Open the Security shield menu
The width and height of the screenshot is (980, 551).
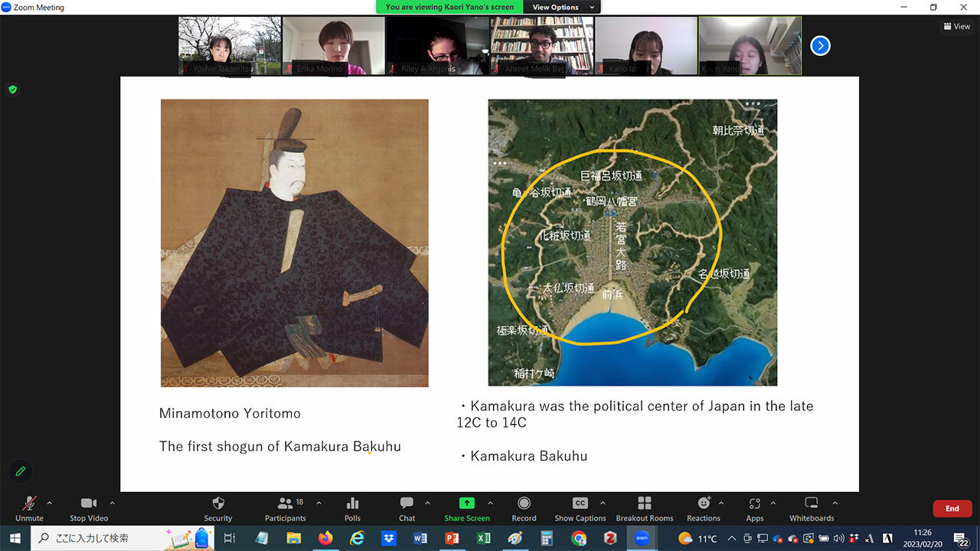[218, 509]
